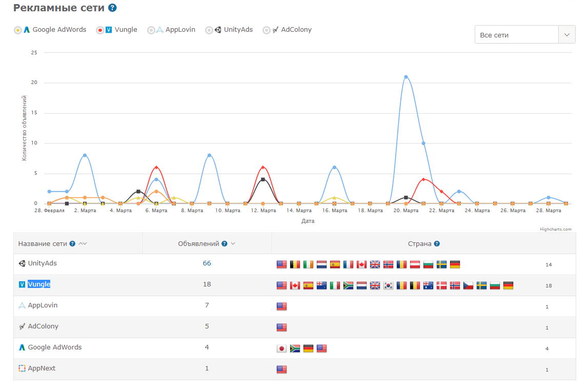Click the Vungle network name in table
Image resolution: width=588 pixels, height=392 pixels.
[x=39, y=284]
